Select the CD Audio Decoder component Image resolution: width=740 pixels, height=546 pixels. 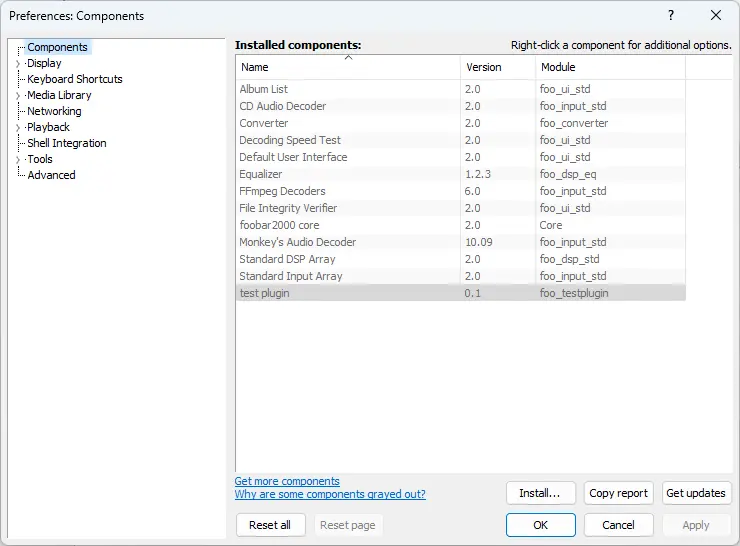click(461, 106)
